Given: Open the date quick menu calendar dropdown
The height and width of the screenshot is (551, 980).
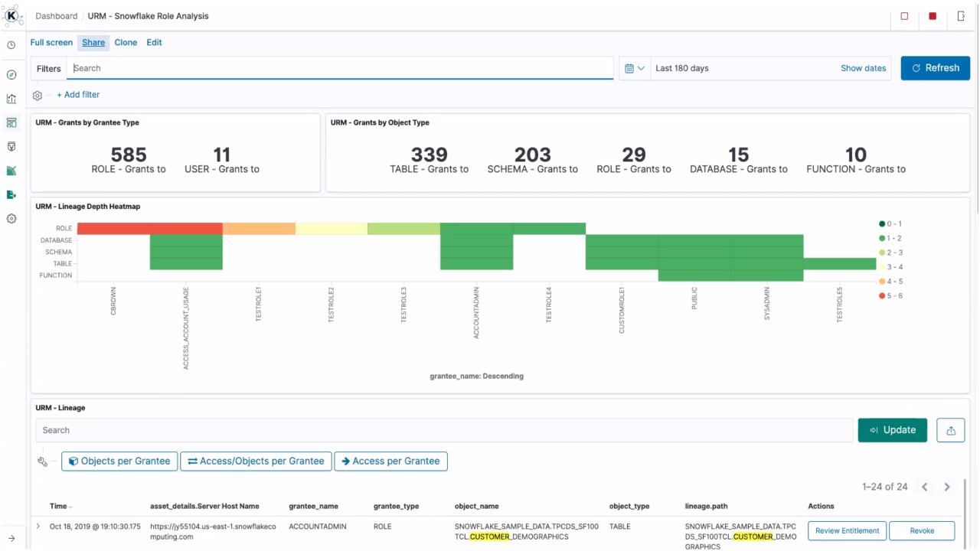Looking at the screenshot, I should tap(635, 68).
